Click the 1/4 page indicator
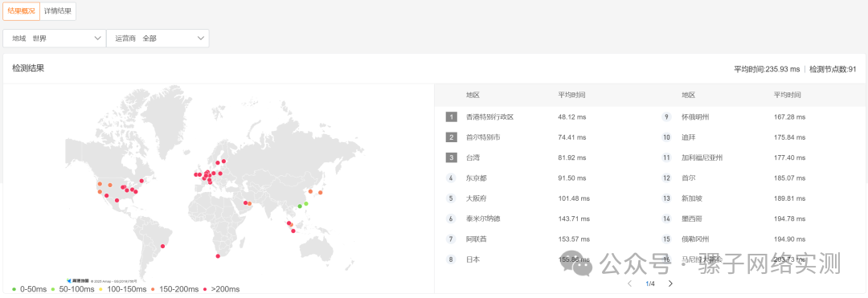Viewport: 868px width, 298px height. coord(650,284)
